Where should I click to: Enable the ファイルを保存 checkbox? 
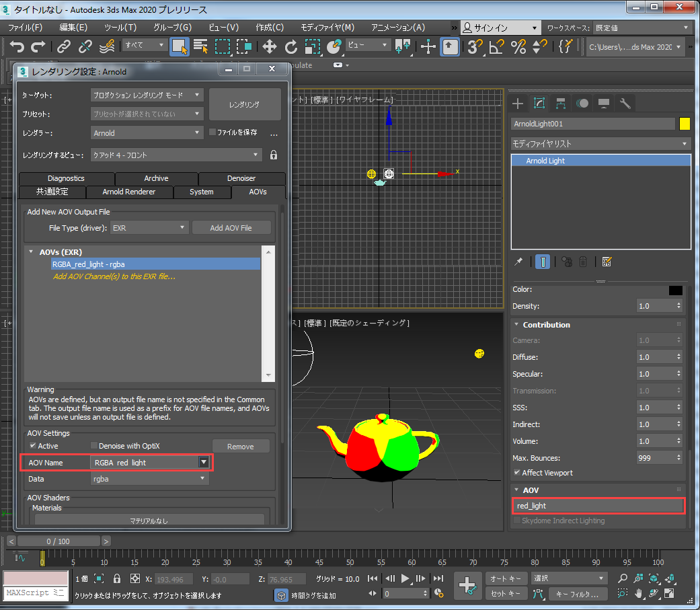(x=212, y=132)
